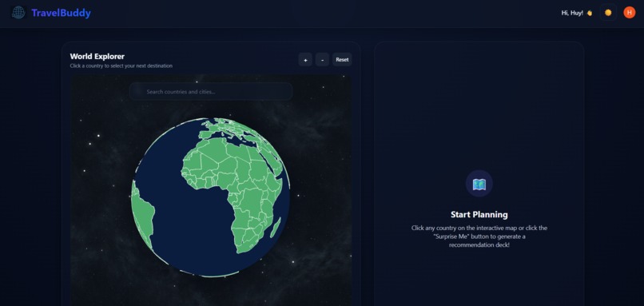Focus the Search countries and cities field
This screenshot has width=644, height=306.
point(211,92)
